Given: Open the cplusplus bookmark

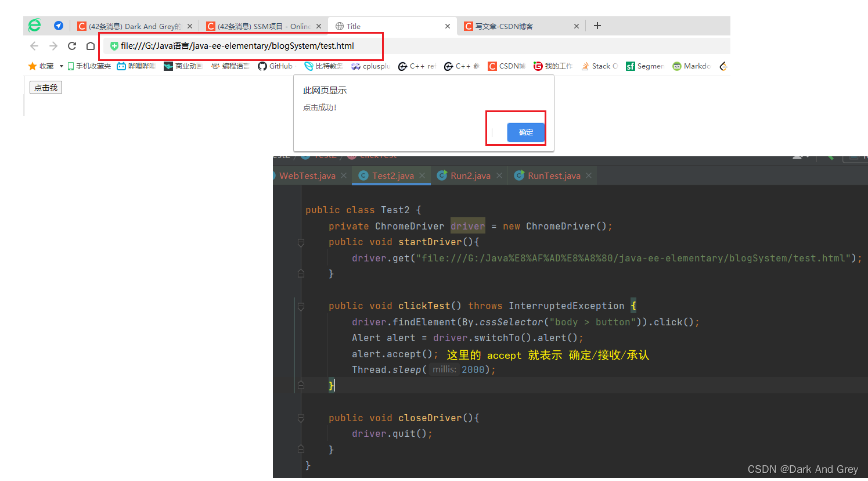Looking at the screenshot, I should 370,66.
